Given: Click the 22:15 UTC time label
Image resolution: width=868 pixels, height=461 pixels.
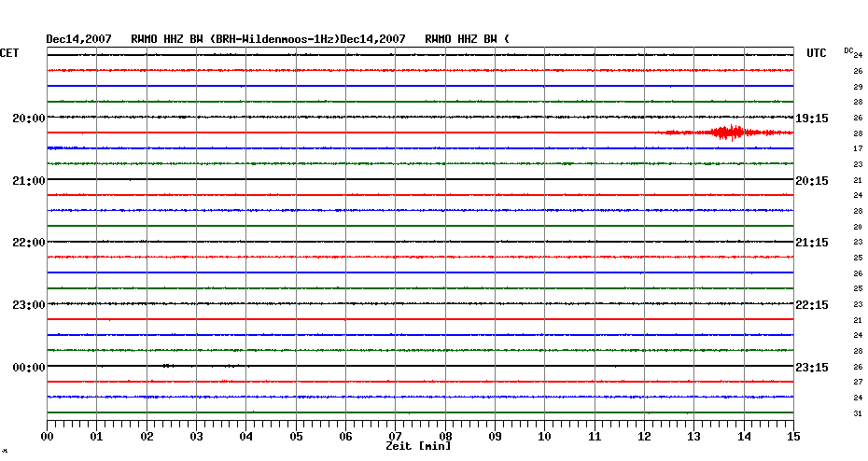Looking at the screenshot, I should point(812,305).
